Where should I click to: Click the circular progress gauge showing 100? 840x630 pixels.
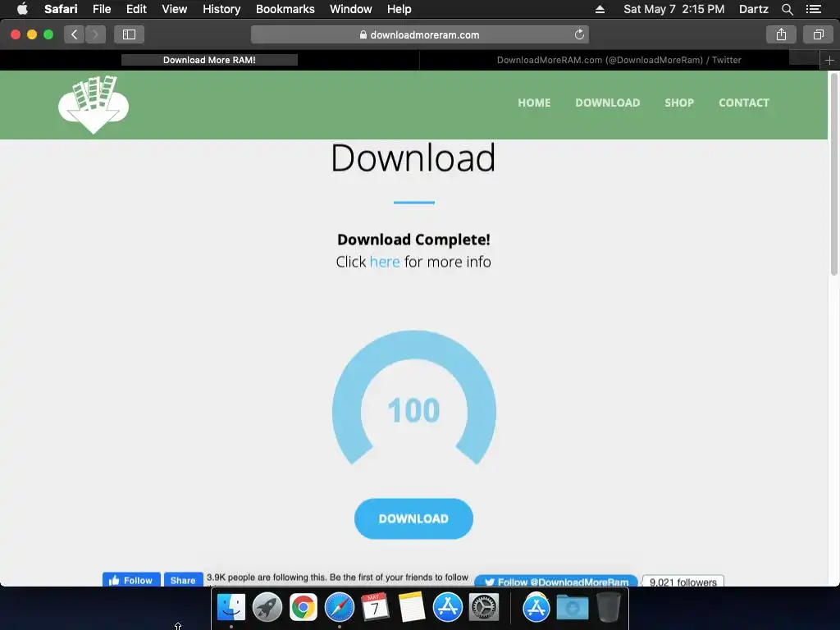(x=413, y=399)
